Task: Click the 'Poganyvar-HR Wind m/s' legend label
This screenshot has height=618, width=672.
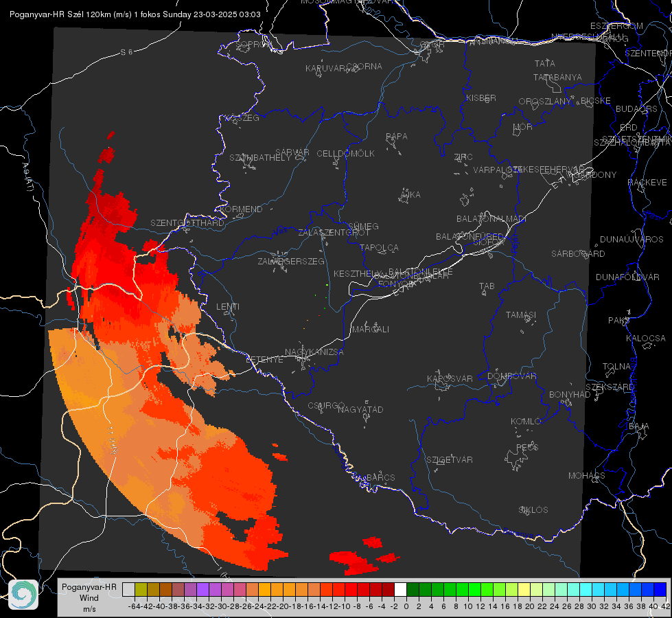Action: tap(89, 598)
